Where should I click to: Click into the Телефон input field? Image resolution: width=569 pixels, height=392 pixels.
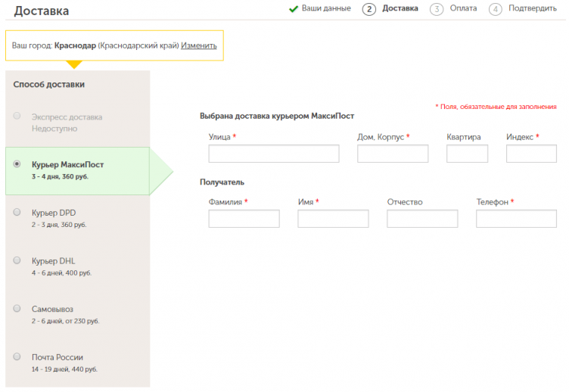coord(516,219)
